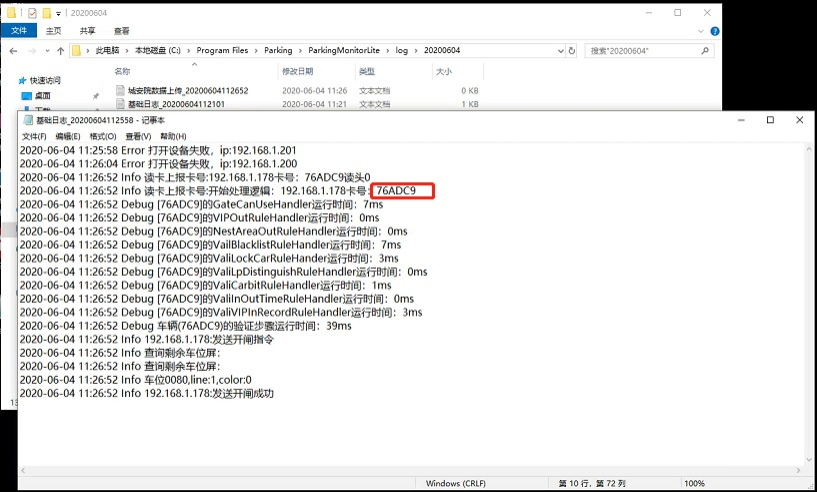Minimize the Notepad window
This screenshot has width=817, height=492.
(x=741, y=120)
